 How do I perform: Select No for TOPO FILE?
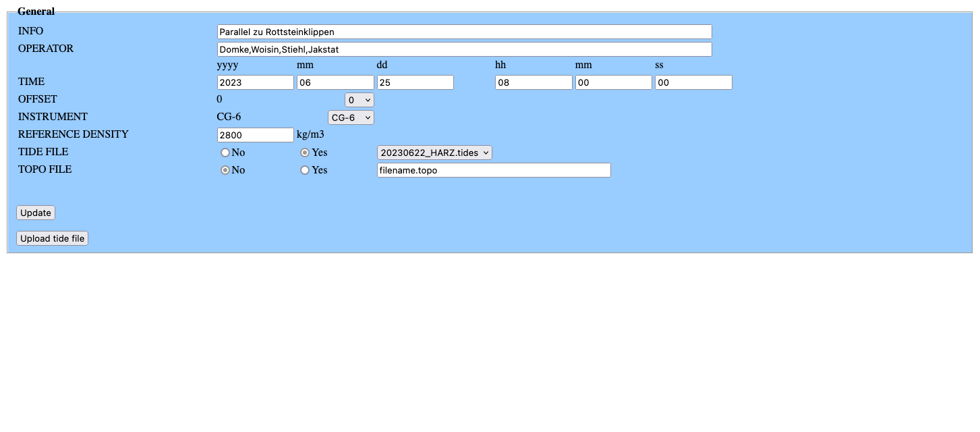click(225, 170)
